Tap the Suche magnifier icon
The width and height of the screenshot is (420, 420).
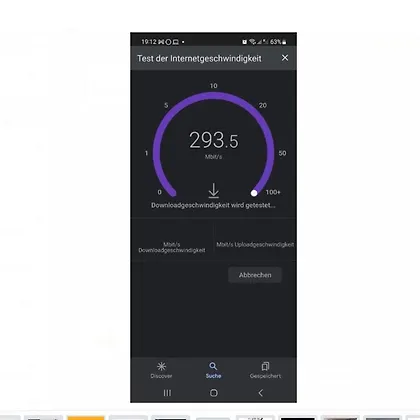point(213,366)
